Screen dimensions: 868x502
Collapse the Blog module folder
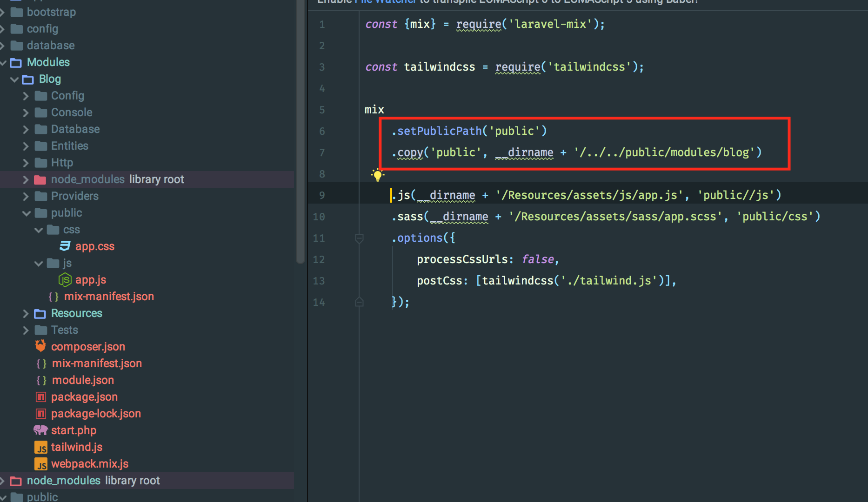pyautogui.click(x=14, y=79)
